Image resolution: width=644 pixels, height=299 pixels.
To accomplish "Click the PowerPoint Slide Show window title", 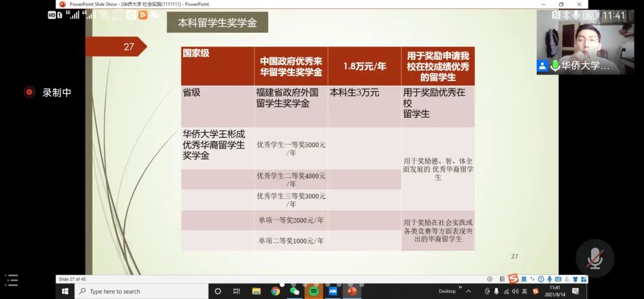I will click(x=139, y=4).
